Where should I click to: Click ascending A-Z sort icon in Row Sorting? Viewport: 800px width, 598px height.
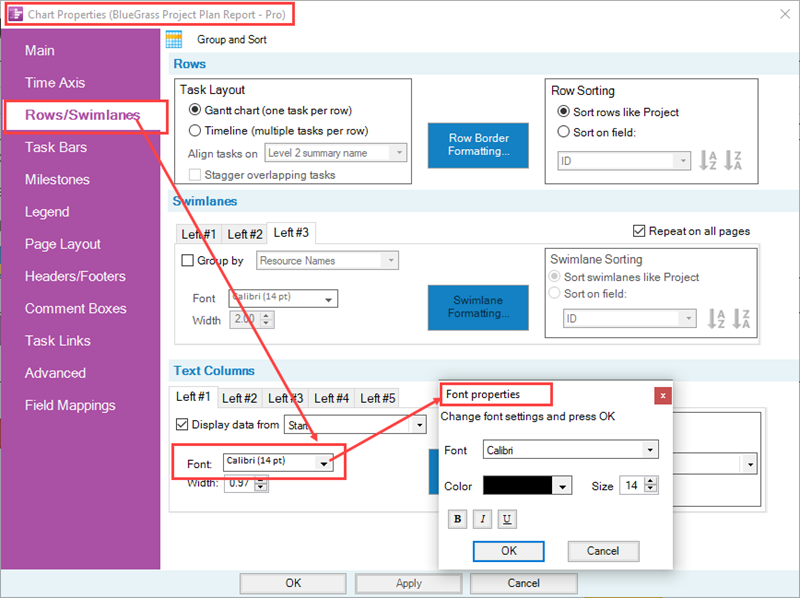707,160
